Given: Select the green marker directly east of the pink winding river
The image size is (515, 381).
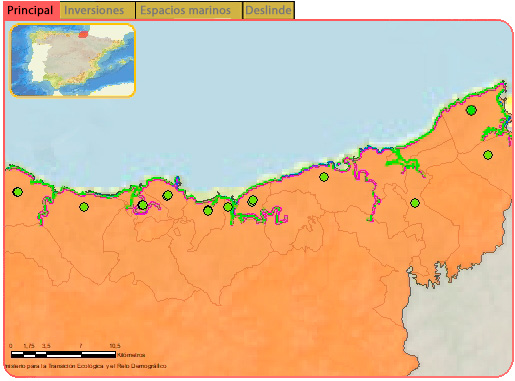Looking at the screenshot, I should [167, 195].
